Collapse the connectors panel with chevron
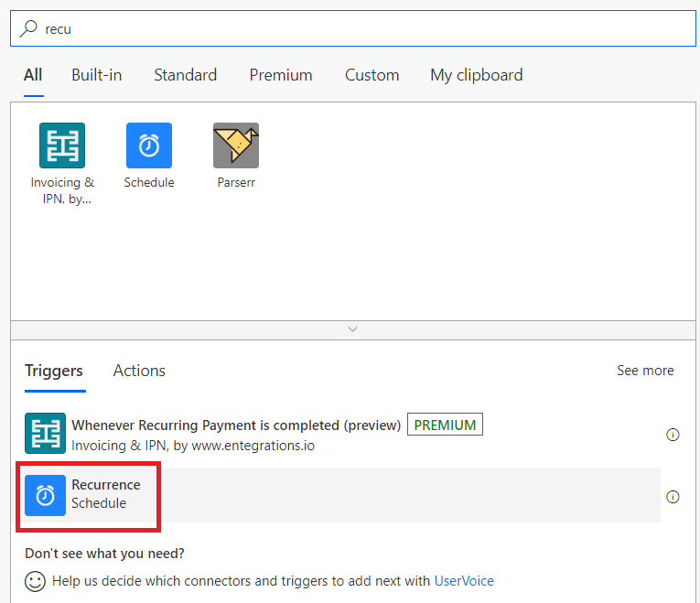Image resolution: width=700 pixels, height=603 pixels. pyautogui.click(x=353, y=329)
